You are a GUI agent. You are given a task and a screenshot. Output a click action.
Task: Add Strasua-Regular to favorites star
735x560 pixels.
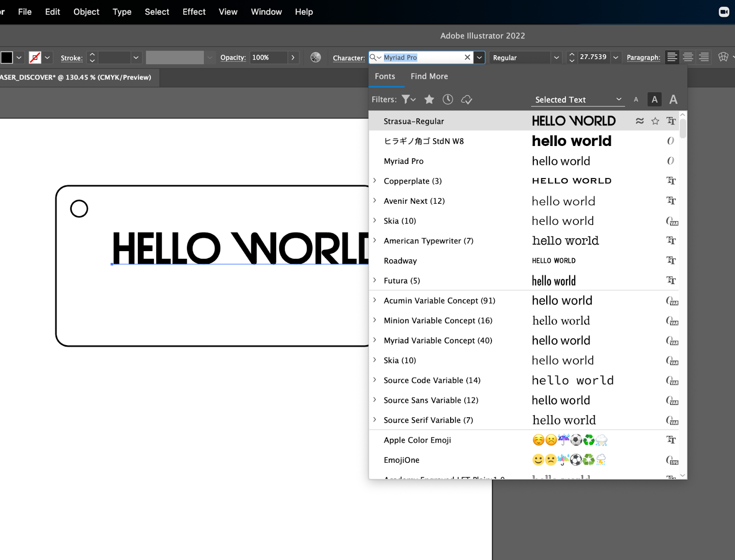(x=655, y=121)
